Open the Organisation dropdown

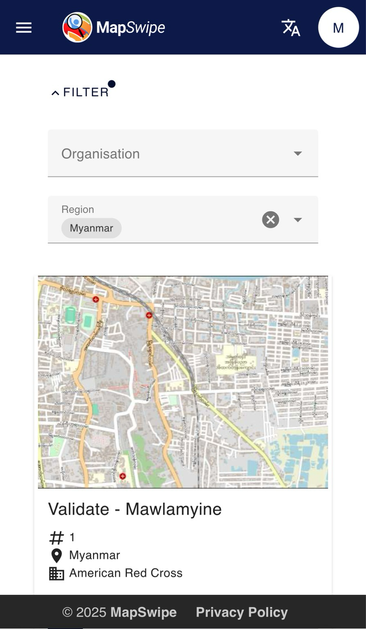coord(183,153)
